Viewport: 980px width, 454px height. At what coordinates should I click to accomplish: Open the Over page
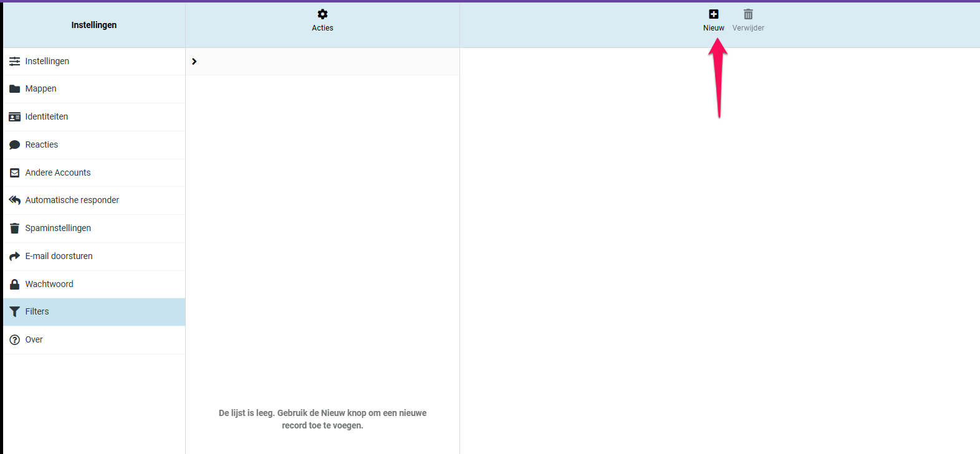pos(94,340)
